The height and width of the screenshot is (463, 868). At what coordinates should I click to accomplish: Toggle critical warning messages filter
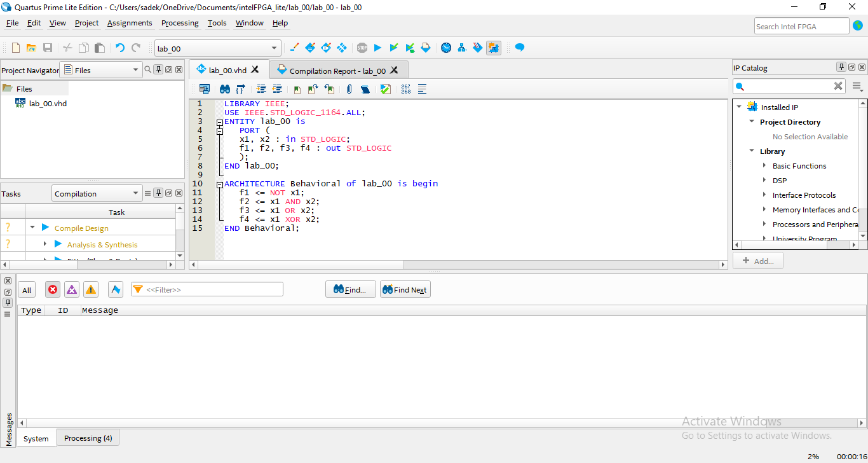[x=72, y=290]
